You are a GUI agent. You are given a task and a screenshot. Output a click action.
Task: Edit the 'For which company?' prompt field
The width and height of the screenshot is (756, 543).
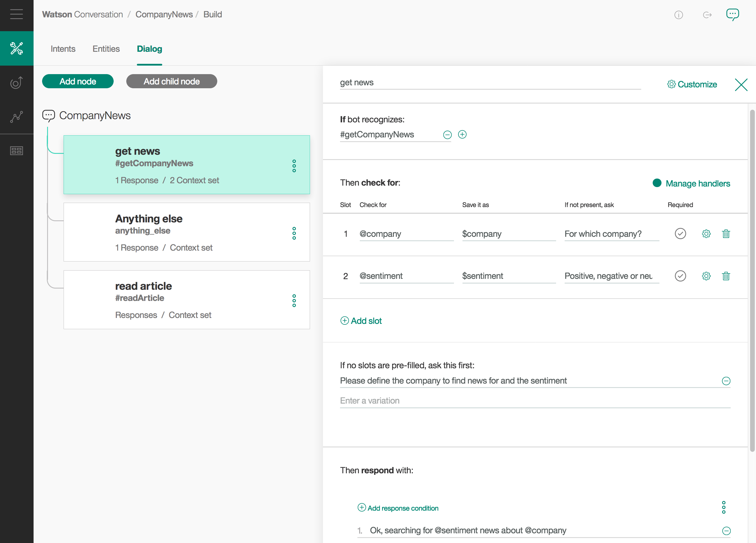[x=612, y=234]
